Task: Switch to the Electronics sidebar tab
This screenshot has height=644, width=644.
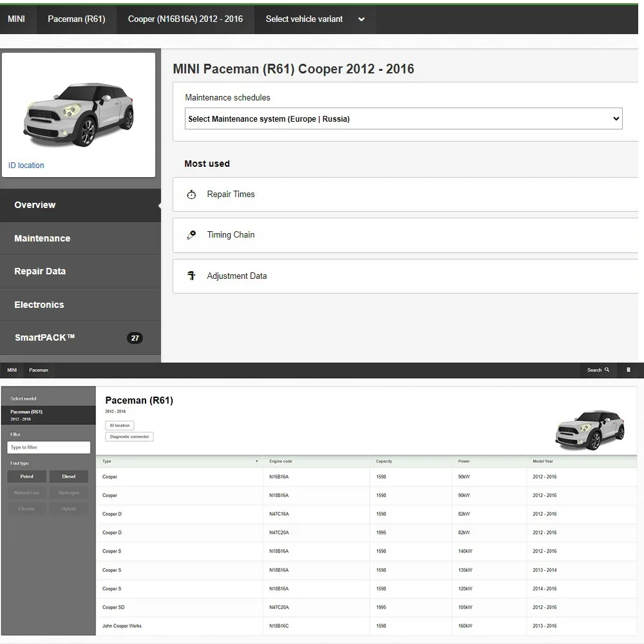Action: coord(39,305)
